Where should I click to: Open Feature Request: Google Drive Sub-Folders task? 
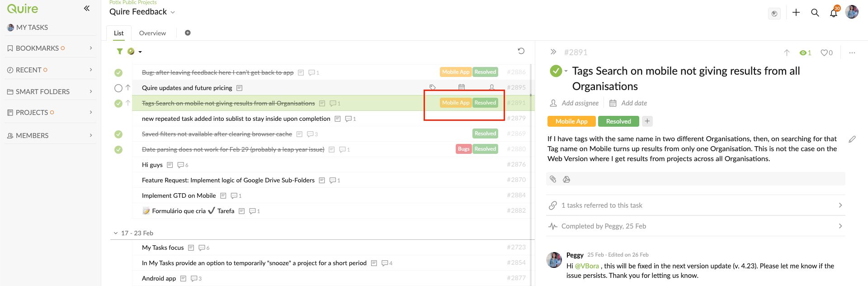point(228,180)
